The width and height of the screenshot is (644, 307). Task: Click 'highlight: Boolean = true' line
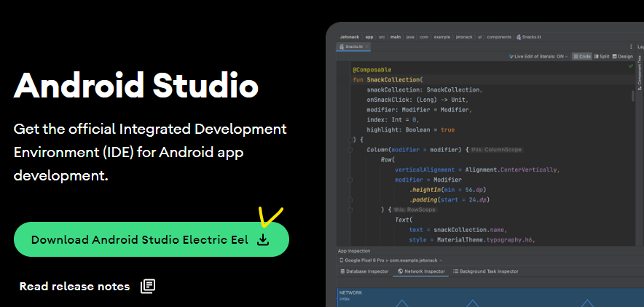pos(411,130)
